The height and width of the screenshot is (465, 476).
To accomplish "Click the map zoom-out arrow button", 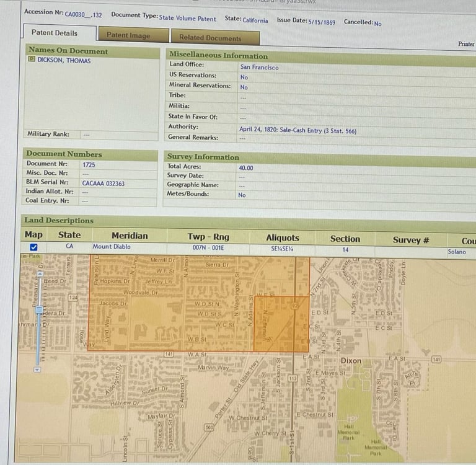I will click(37, 370).
